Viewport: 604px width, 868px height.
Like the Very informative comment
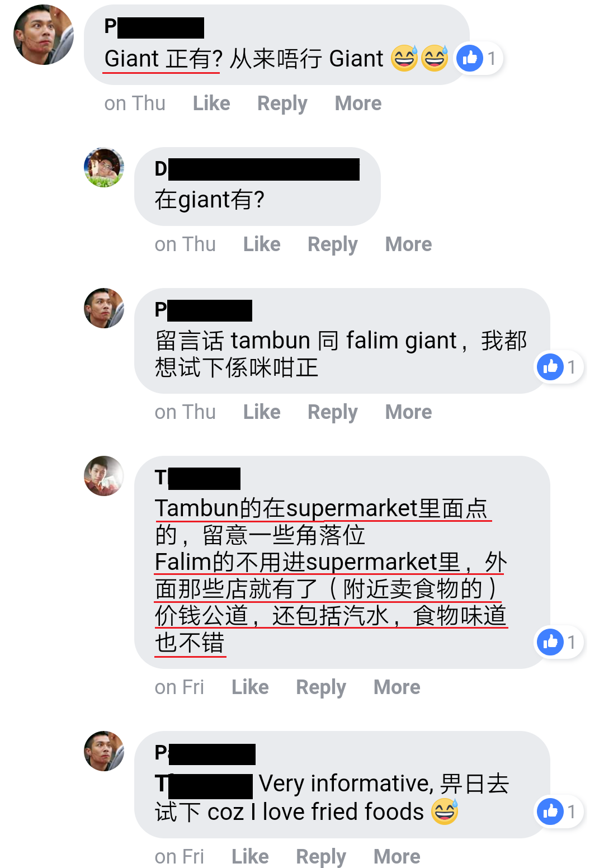tap(250, 857)
